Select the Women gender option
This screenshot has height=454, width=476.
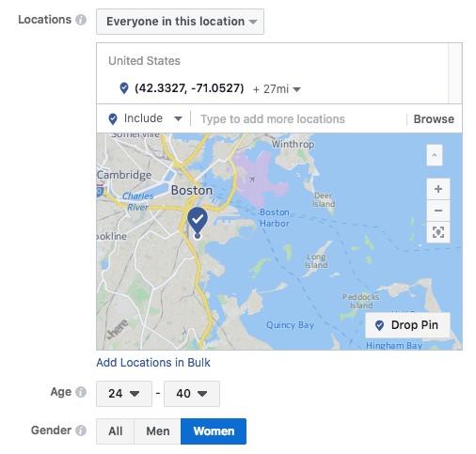(x=214, y=431)
